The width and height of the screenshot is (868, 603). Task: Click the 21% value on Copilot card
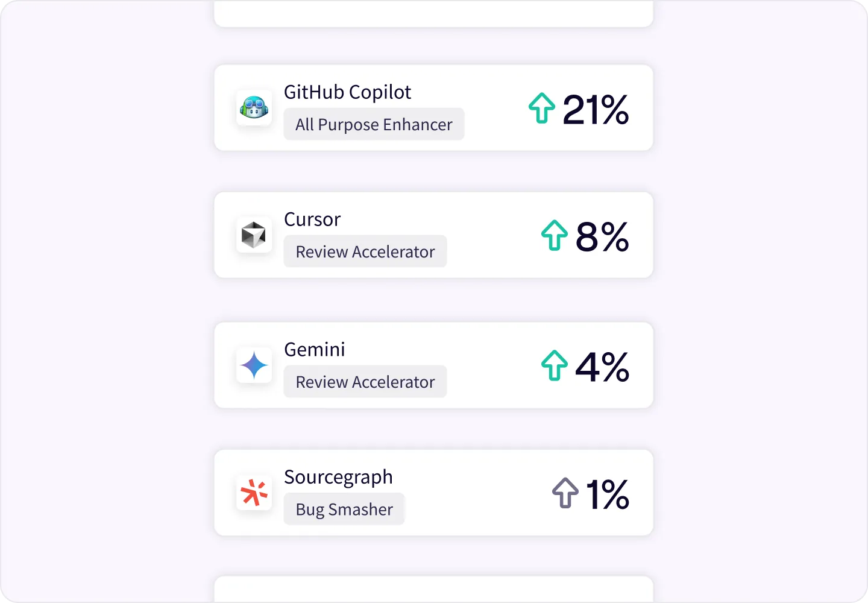coord(596,110)
